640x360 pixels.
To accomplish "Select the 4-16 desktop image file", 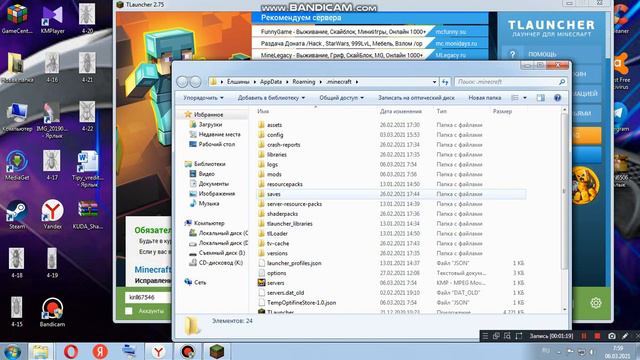I will (x=52, y=68).
